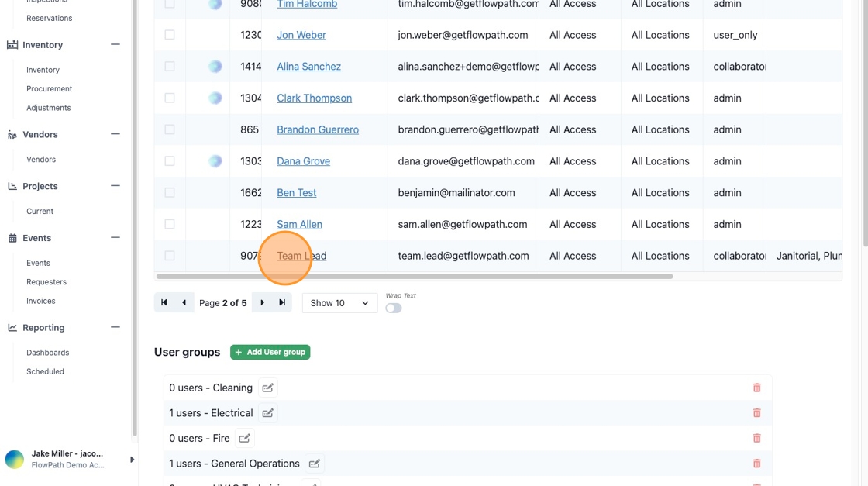Go to the previous page of users
The width and height of the screenshot is (868, 486).
[x=184, y=303]
